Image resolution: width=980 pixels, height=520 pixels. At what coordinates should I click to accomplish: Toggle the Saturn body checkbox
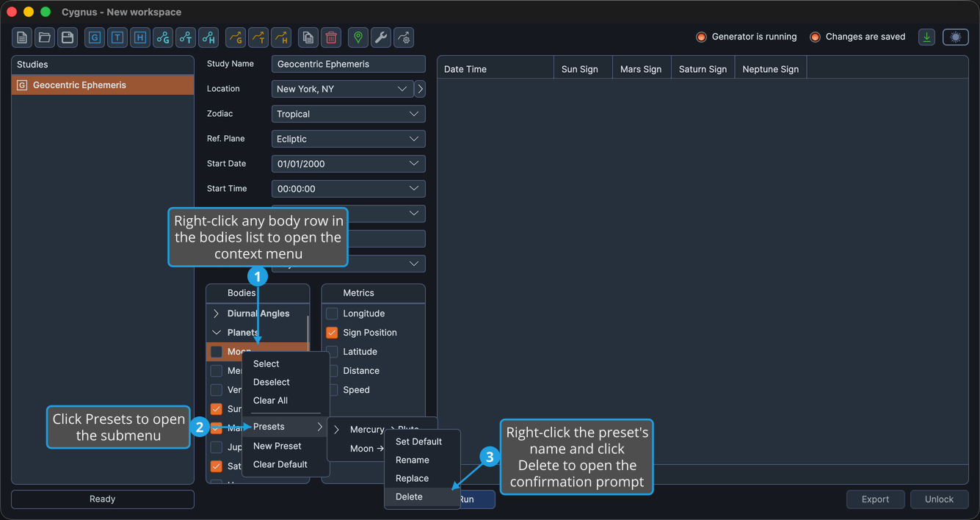217,466
